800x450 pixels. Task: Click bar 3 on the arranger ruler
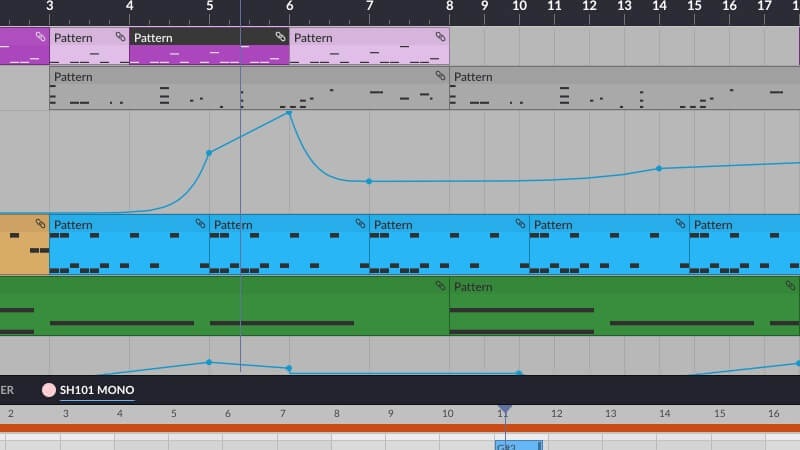pyautogui.click(x=49, y=6)
